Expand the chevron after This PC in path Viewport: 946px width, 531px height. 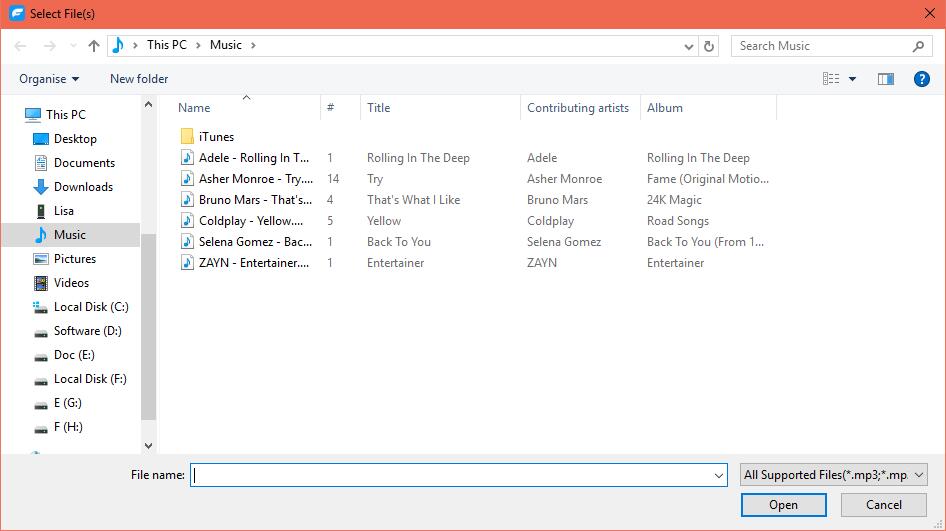pos(198,45)
